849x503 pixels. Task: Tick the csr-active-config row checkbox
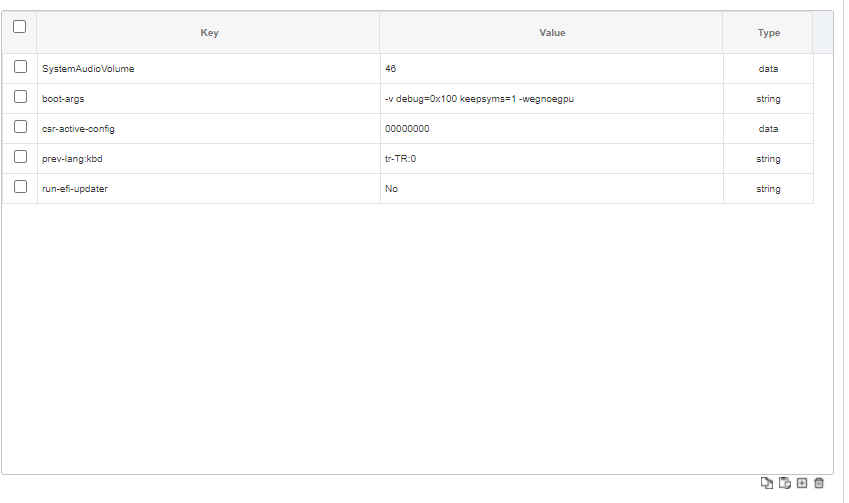(20, 127)
